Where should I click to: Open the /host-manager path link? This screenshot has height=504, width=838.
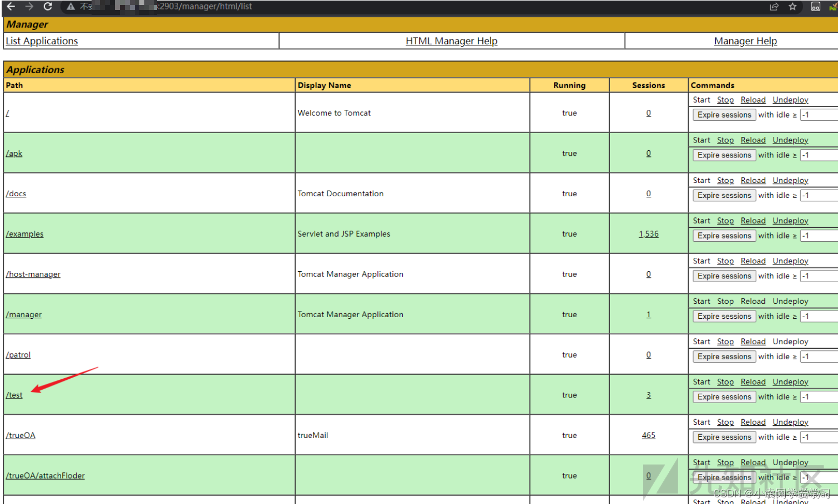pyautogui.click(x=33, y=274)
